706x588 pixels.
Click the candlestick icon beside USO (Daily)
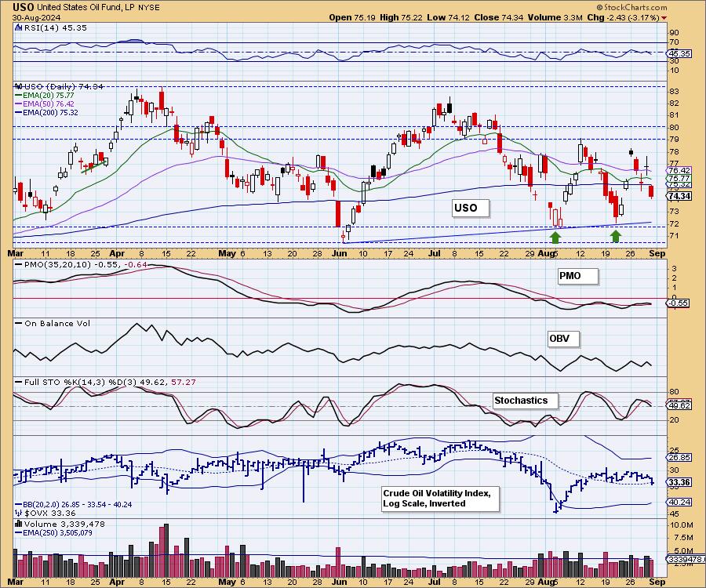click(x=19, y=86)
